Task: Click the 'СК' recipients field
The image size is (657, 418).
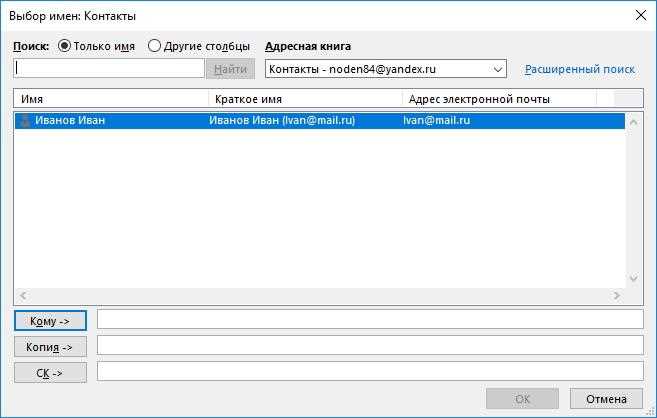Action: (370, 371)
